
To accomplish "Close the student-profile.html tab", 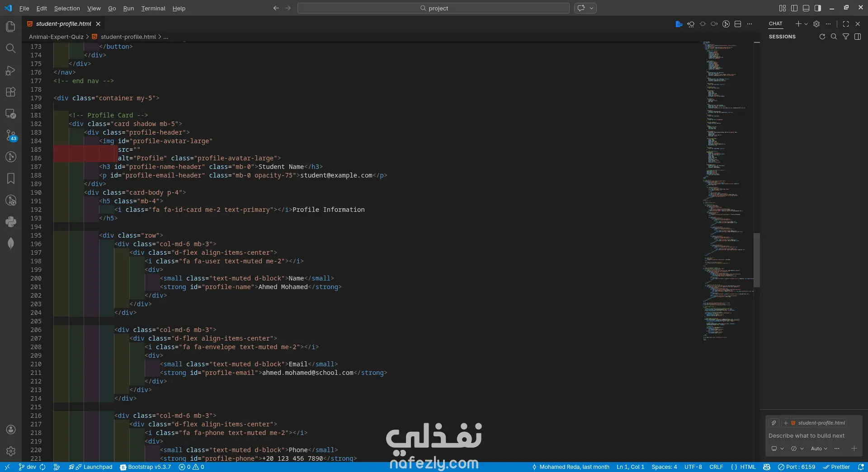I will [98, 24].
